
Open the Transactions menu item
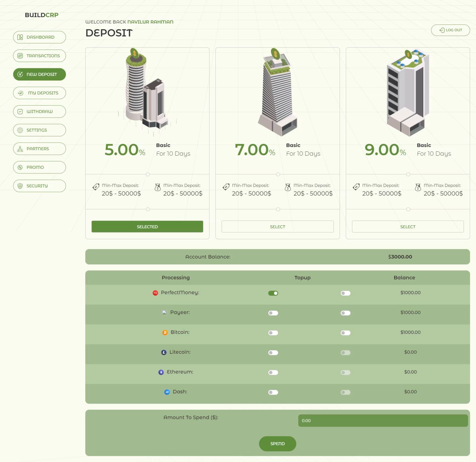40,56
